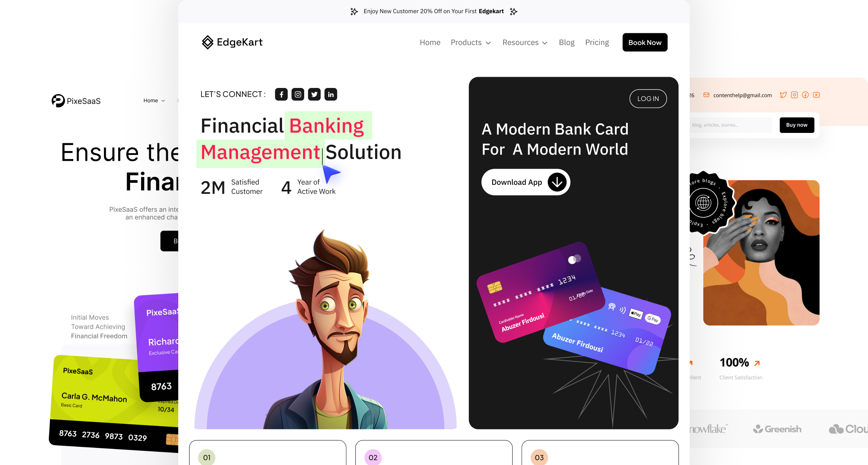Click the Download App button
Screen dimensions: 868x465
[526, 182]
